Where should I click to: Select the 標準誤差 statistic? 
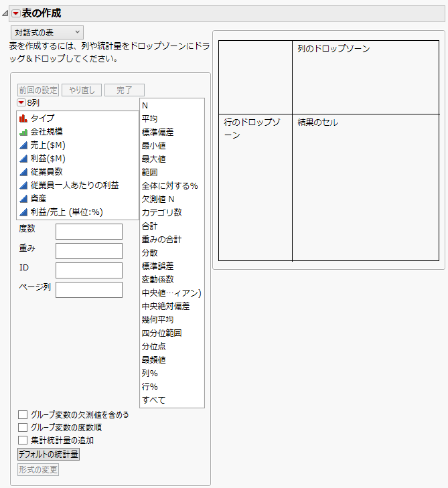click(x=157, y=266)
